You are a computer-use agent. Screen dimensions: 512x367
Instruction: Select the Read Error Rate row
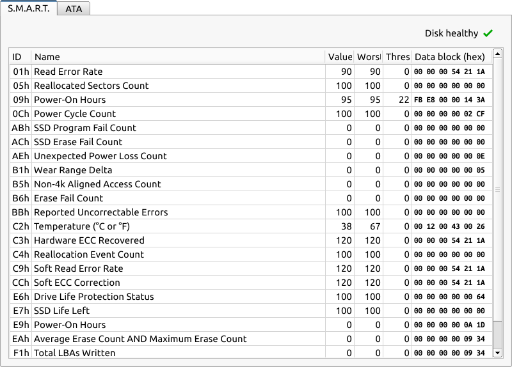point(251,72)
